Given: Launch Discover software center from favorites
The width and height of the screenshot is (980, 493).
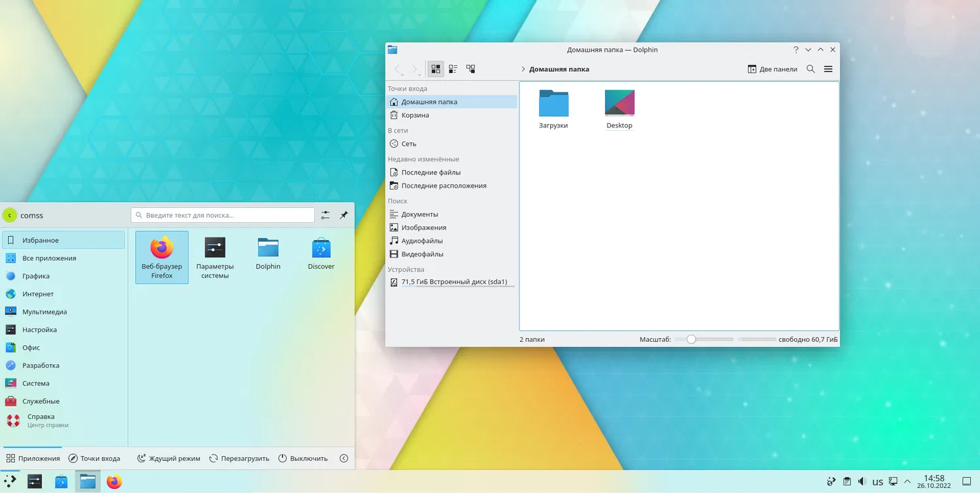Looking at the screenshot, I should point(321,257).
